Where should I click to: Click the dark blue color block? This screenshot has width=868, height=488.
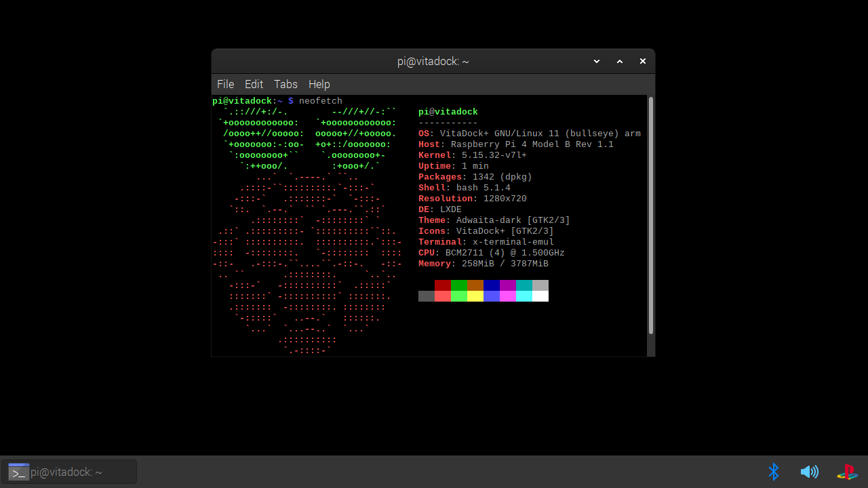tap(492, 285)
